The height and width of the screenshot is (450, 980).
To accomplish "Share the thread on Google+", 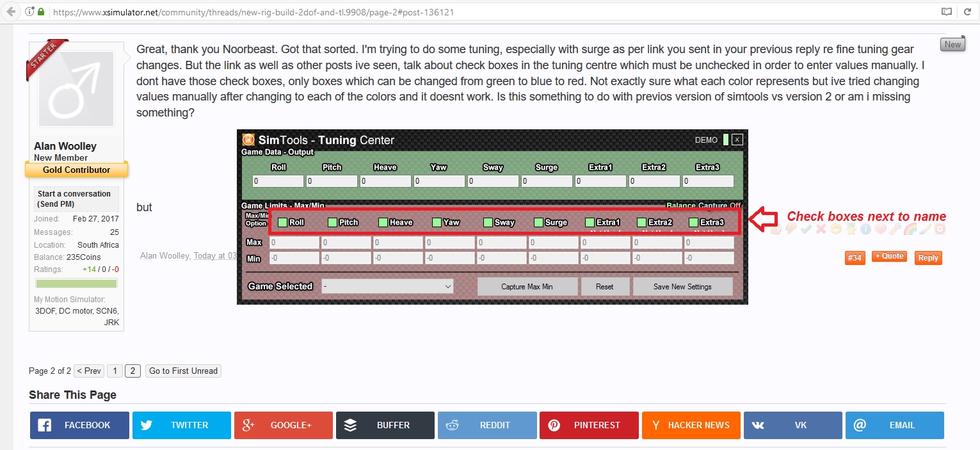I will pos(284,425).
